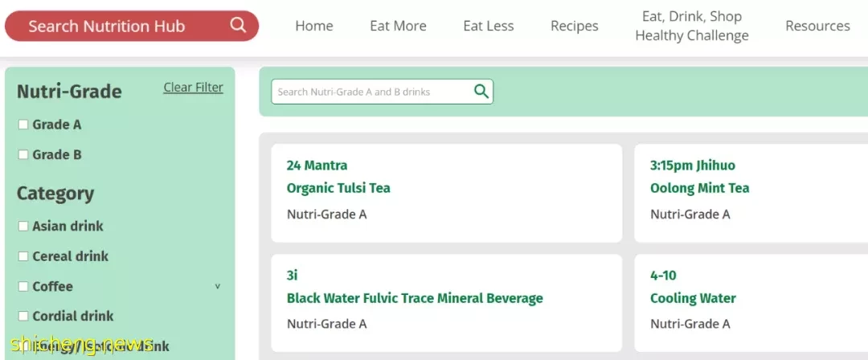This screenshot has height=360, width=868.
Task: Open the Home menu item
Action: 314,26
